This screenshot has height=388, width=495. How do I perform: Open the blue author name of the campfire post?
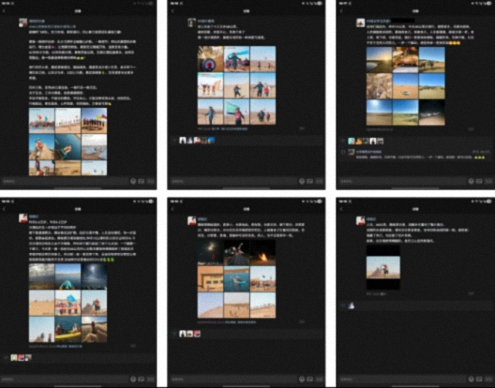(x=202, y=219)
